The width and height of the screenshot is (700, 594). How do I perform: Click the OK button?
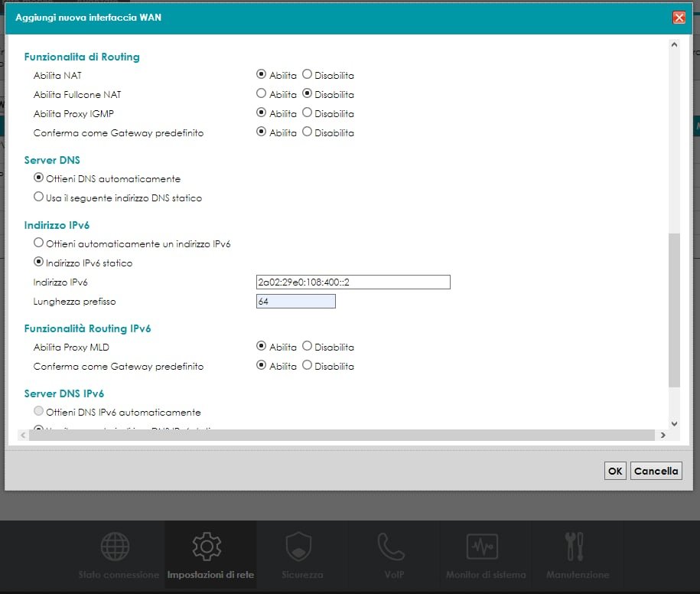click(614, 471)
